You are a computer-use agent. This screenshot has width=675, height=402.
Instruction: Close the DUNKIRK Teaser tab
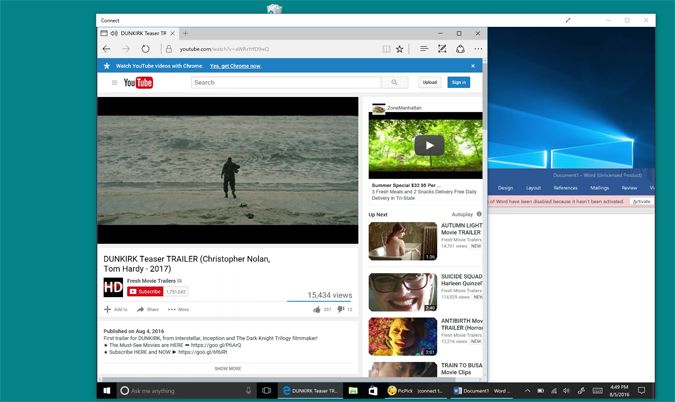(x=173, y=33)
